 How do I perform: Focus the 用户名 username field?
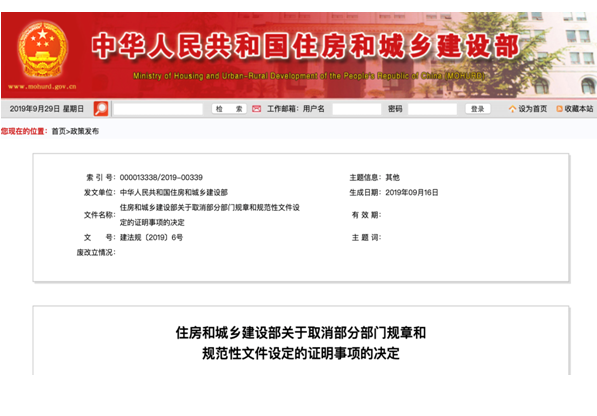tap(357, 109)
